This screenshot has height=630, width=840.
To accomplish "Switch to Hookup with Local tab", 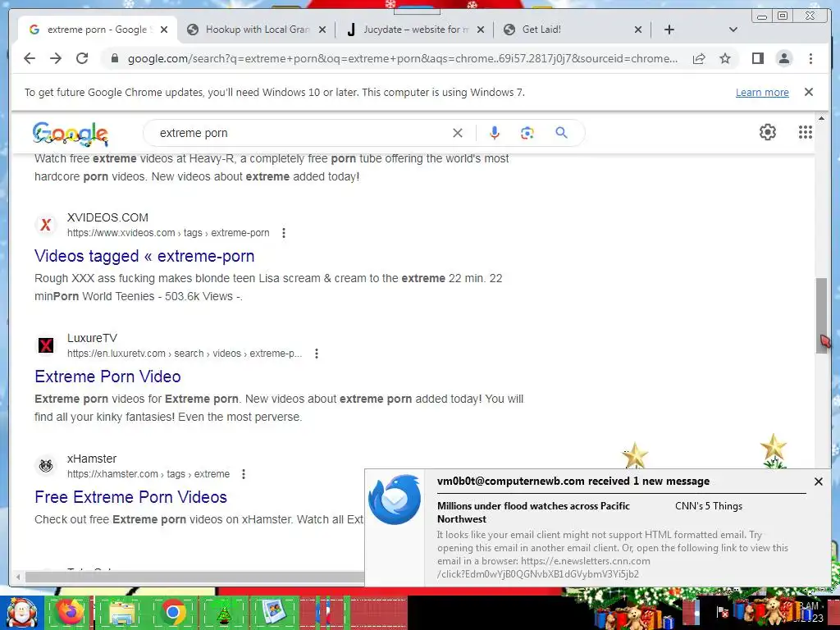I will click(x=257, y=30).
